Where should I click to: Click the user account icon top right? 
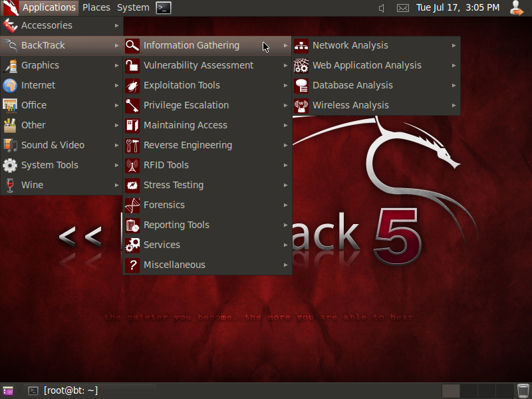pos(517,8)
